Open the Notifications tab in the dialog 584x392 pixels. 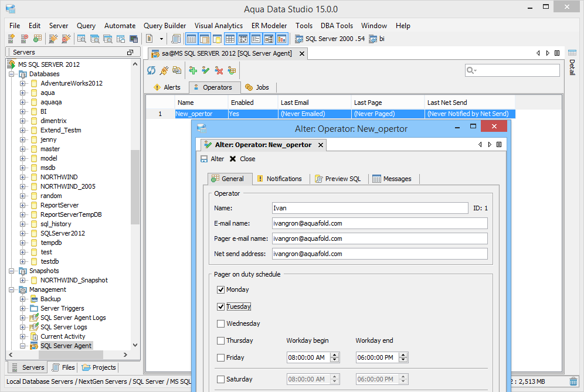[280, 179]
